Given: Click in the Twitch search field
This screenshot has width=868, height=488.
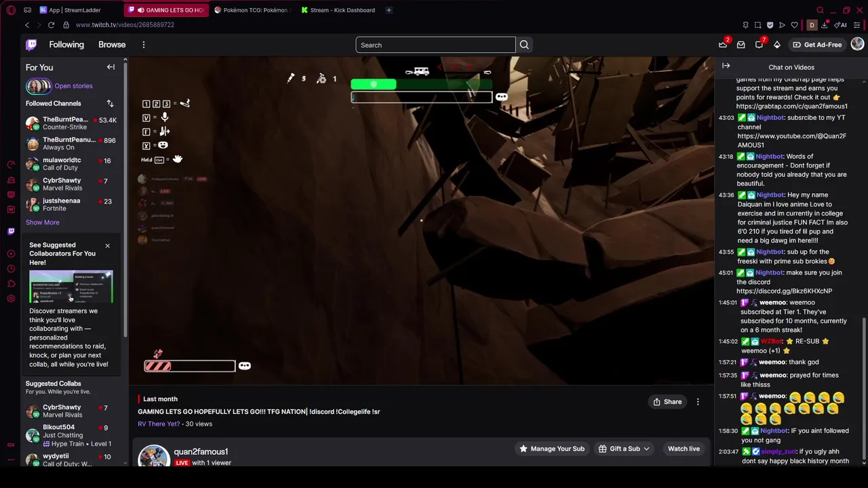Looking at the screenshot, I should coord(435,45).
